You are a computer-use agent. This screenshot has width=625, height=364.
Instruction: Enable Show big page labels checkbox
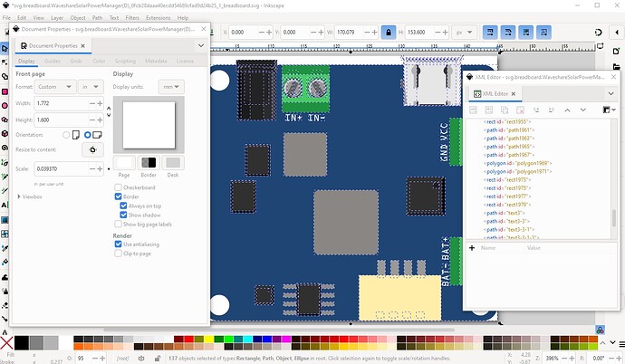coord(118,225)
